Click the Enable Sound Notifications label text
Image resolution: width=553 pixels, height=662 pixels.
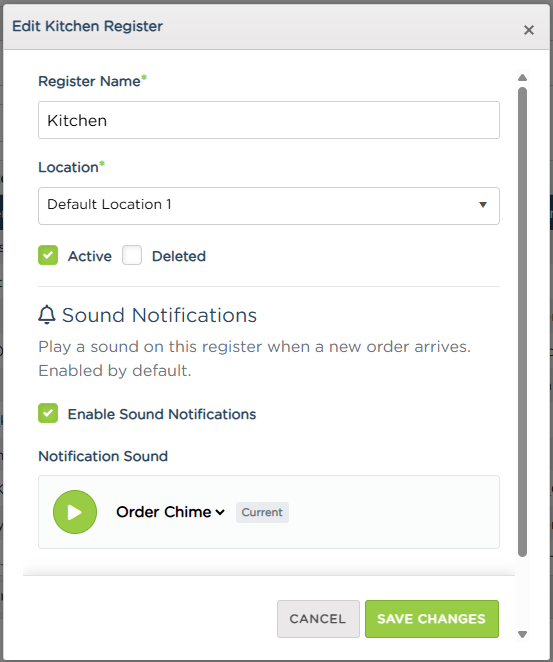[x=162, y=414]
